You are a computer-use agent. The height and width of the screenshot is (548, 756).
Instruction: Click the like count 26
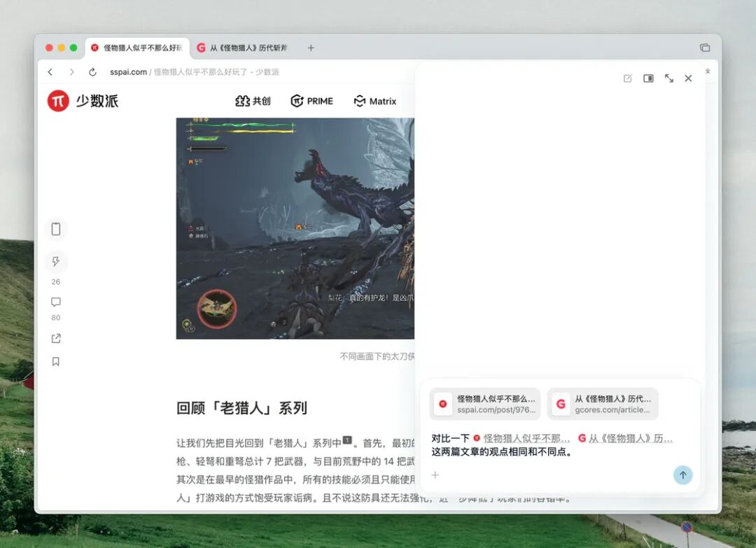coord(56,282)
